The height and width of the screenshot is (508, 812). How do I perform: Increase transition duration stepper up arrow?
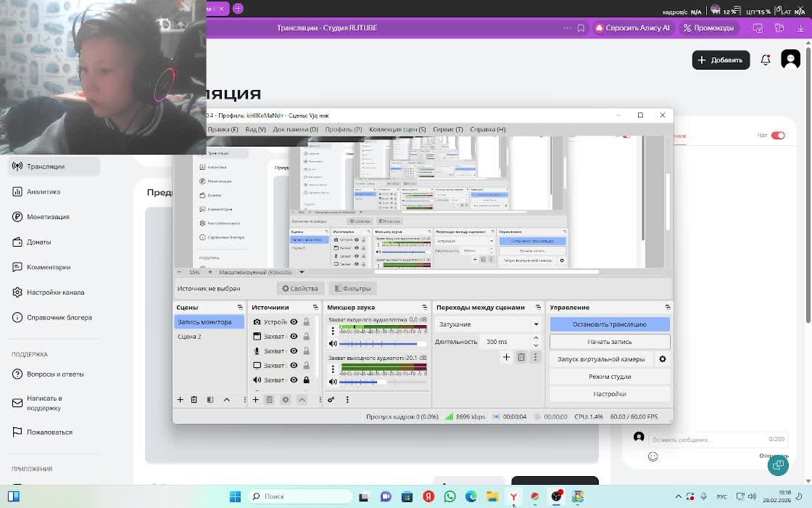tap(536, 338)
